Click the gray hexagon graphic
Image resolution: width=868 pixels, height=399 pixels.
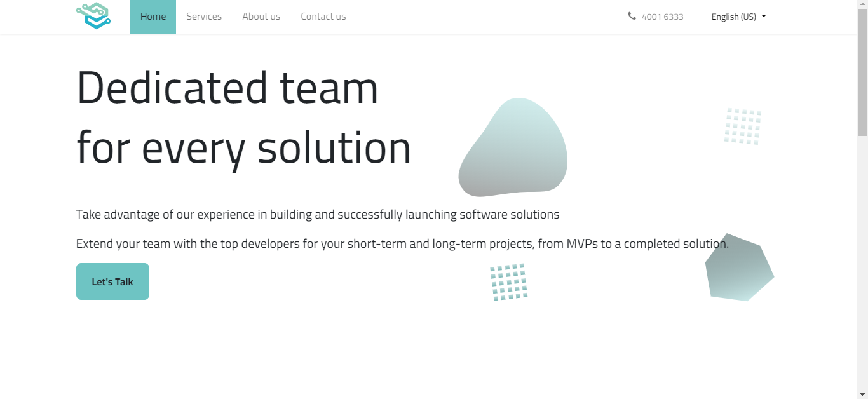coord(739,267)
